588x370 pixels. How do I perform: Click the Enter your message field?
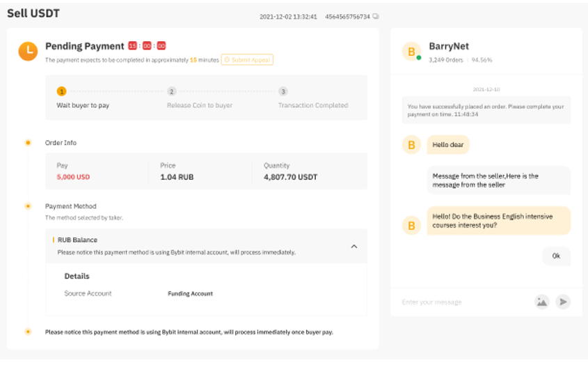click(459, 302)
